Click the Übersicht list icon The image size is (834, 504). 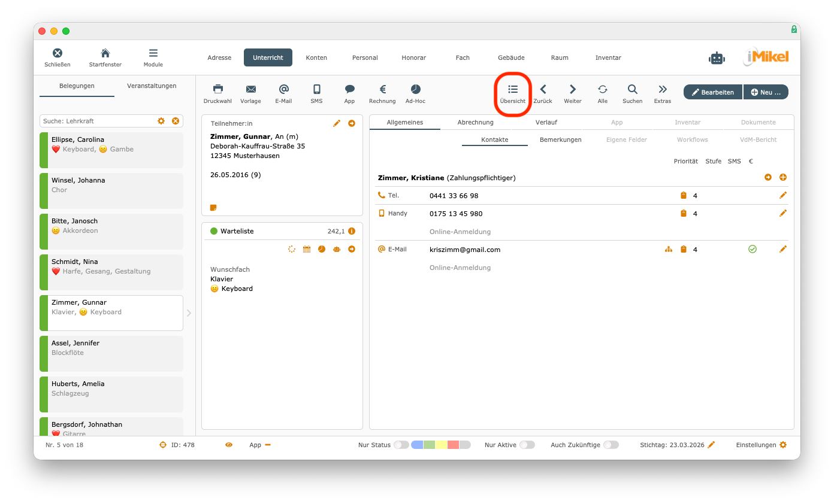coord(512,93)
